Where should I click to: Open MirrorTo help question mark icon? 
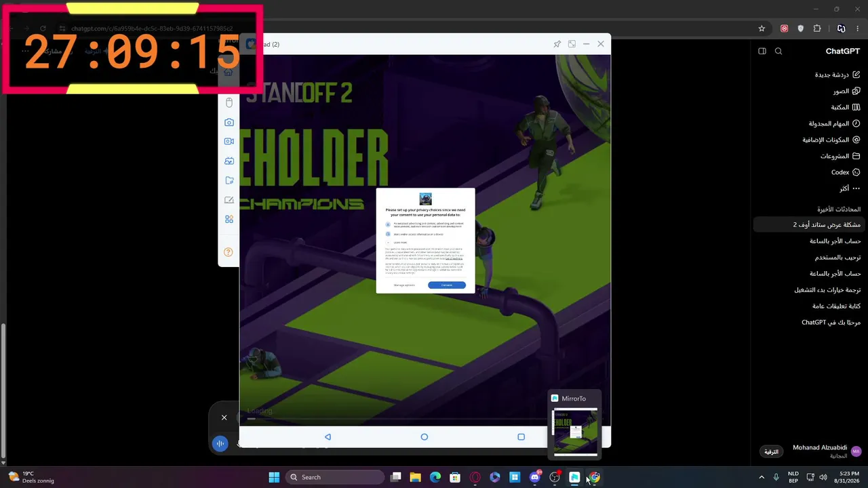[x=229, y=252]
